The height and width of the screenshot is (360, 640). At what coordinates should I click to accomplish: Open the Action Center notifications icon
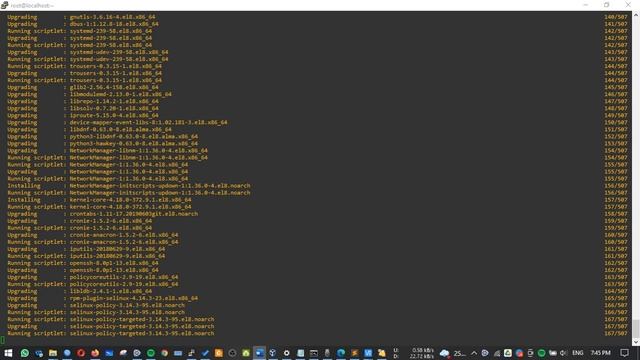coord(624,353)
